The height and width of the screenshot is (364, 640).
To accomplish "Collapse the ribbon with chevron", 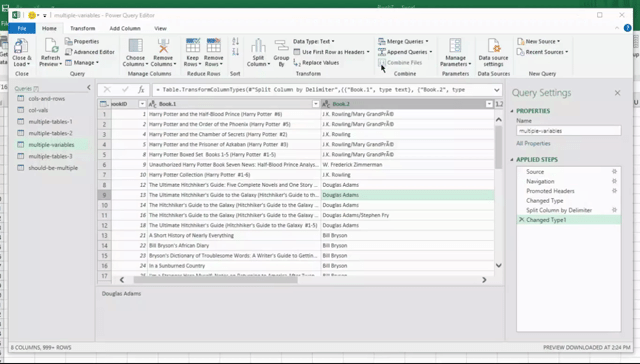I will click(x=617, y=28).
